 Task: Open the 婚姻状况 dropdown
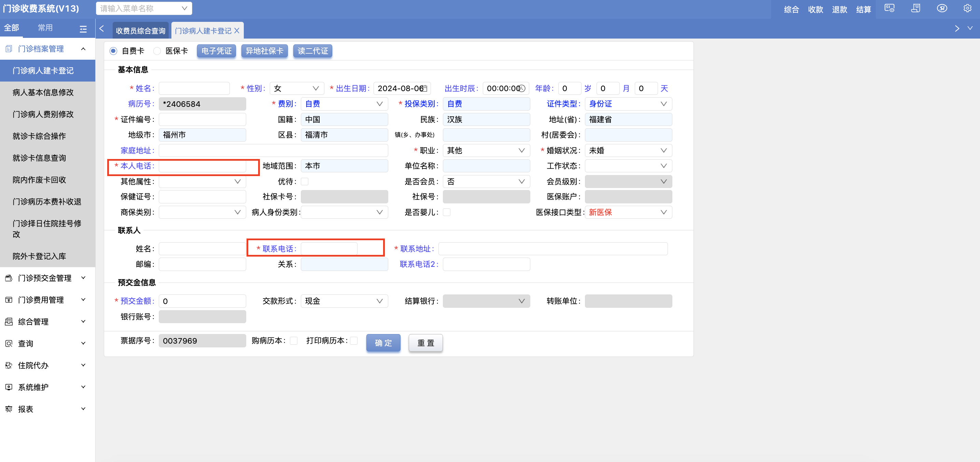point(628,150)
